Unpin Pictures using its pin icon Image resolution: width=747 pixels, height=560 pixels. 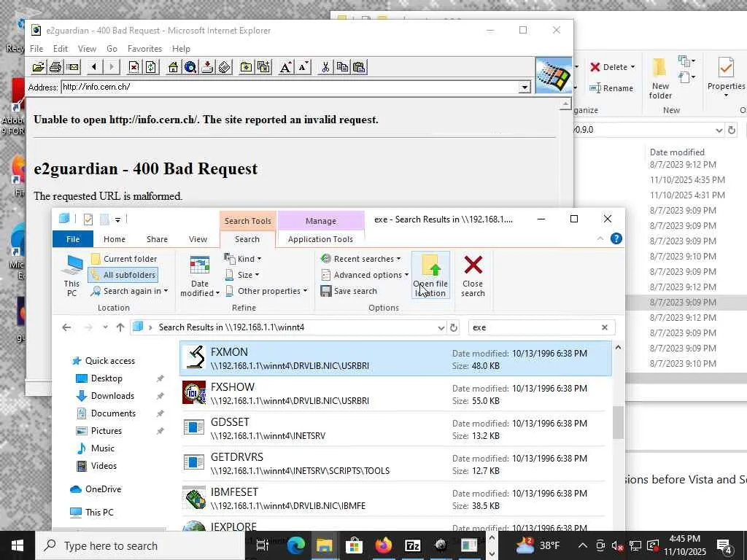pos(160,431)
